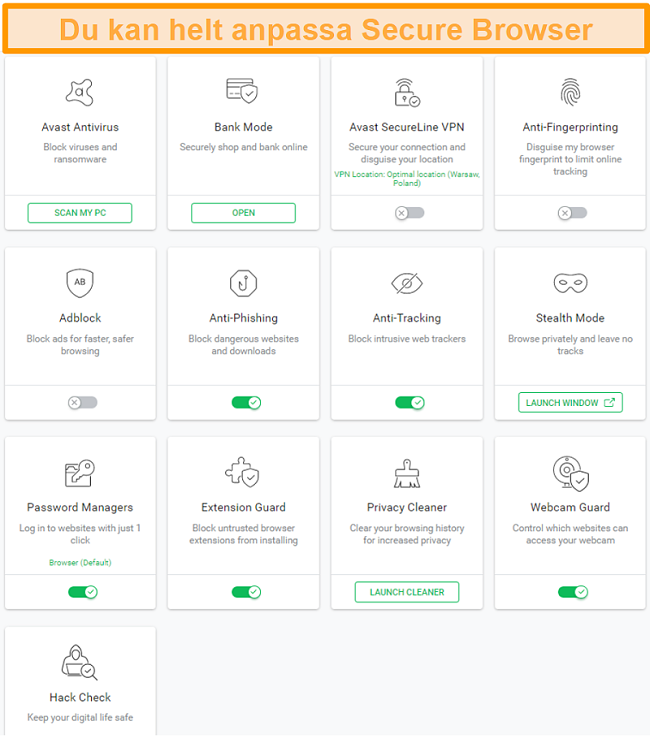Click 'Control which websites can access your webcam'
The height and width of the screenshot is (756, 650).
pos(570,534)
